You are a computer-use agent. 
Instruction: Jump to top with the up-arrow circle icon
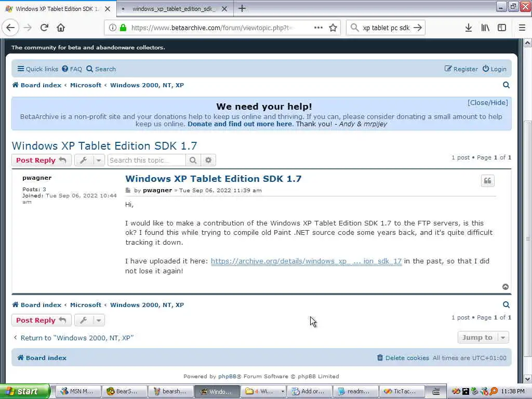point(505,287)
